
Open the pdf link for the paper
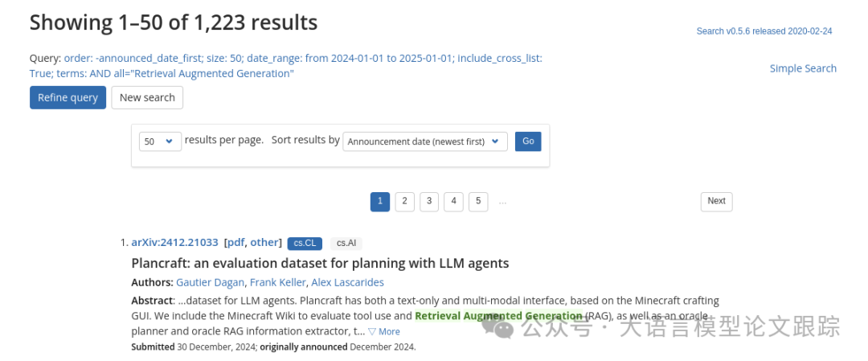click(x=235, y=242)
